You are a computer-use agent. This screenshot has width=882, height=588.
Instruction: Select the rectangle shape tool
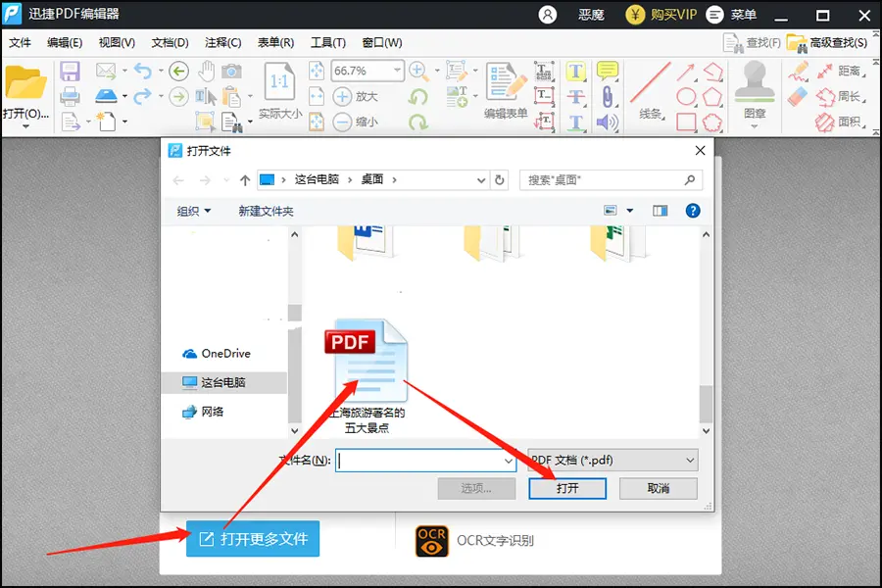coord(686,122)
